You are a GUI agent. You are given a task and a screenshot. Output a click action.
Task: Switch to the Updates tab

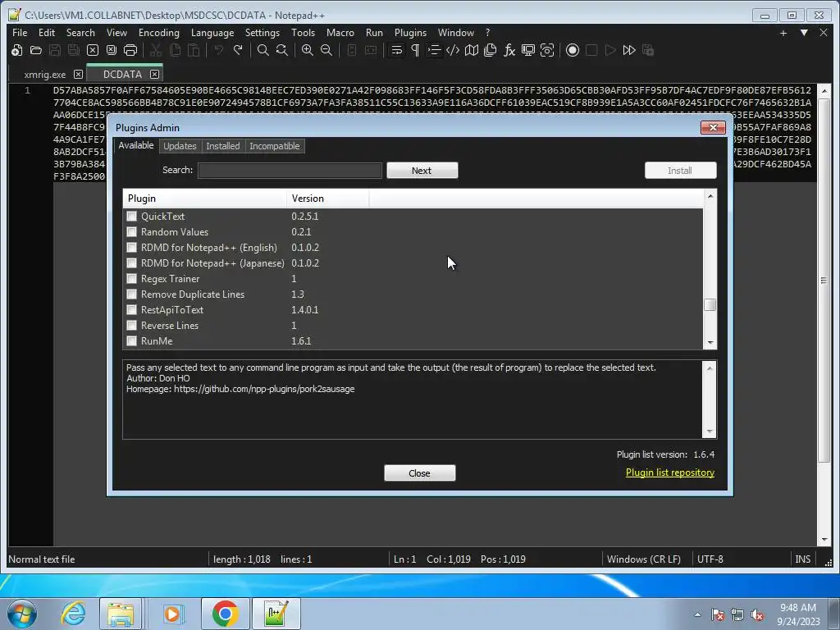pos(180,146)
